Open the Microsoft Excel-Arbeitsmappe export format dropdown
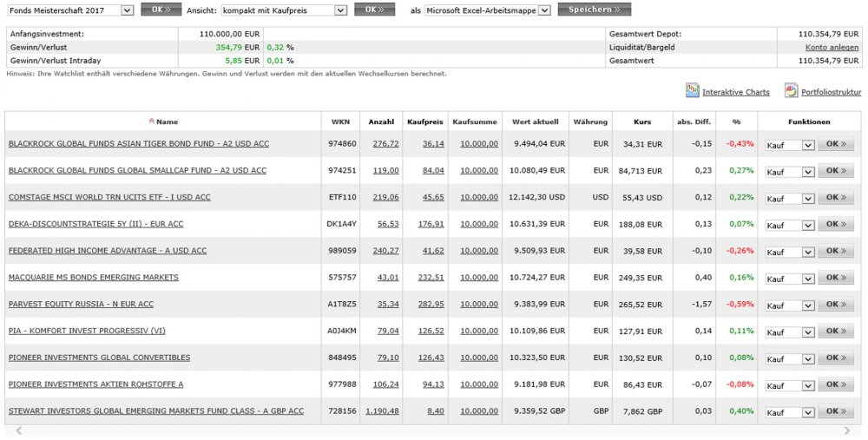 [x=488, y=10]
